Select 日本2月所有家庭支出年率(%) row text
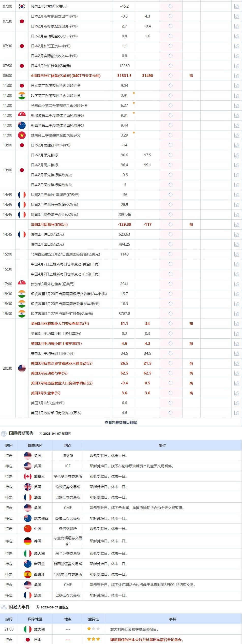Viewport: 242px width, 644px height. pyautogui.click(x=54, y=16)
